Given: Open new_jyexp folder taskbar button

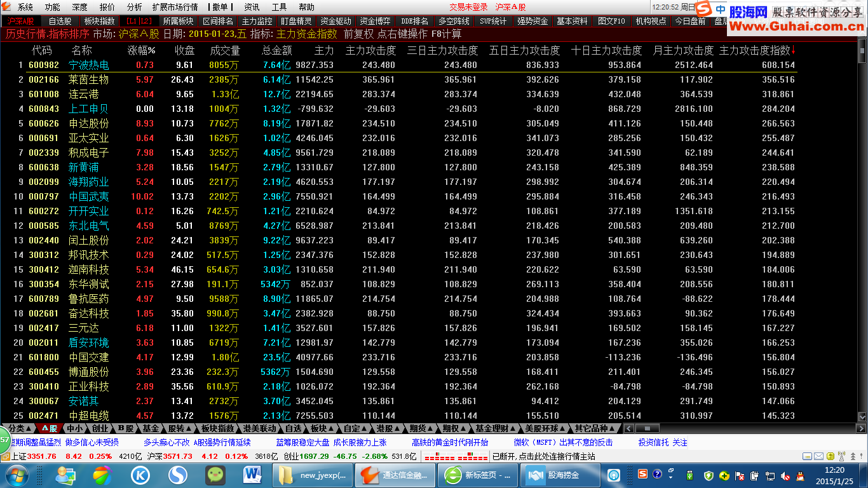Looking at the screenshot, I should (313, 475).
